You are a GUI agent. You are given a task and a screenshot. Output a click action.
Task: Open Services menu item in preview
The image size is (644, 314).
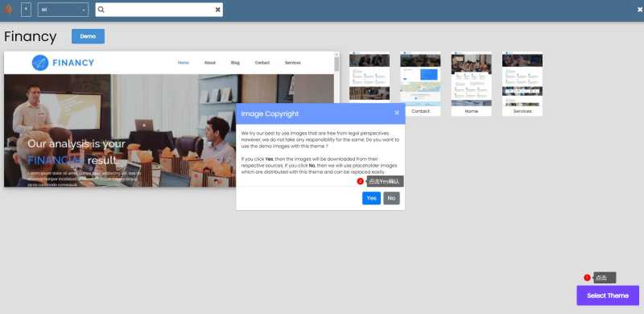(x=292, y=63)
